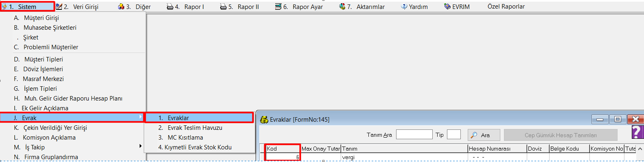Open the 3. Diğer menu
Image resolution: width=644 pixels, height=162 pixels.
pos(134,7)
